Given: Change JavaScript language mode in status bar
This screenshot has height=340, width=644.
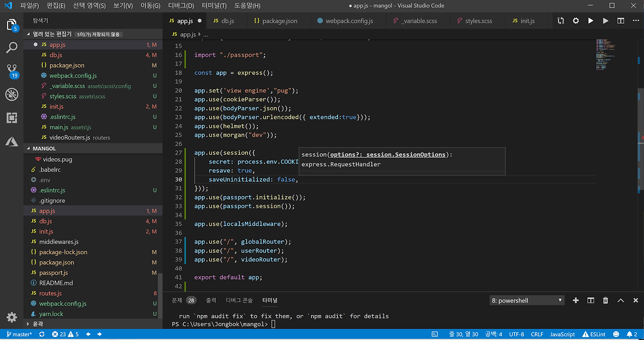Looking at the screenshot, I should [562, 334].
